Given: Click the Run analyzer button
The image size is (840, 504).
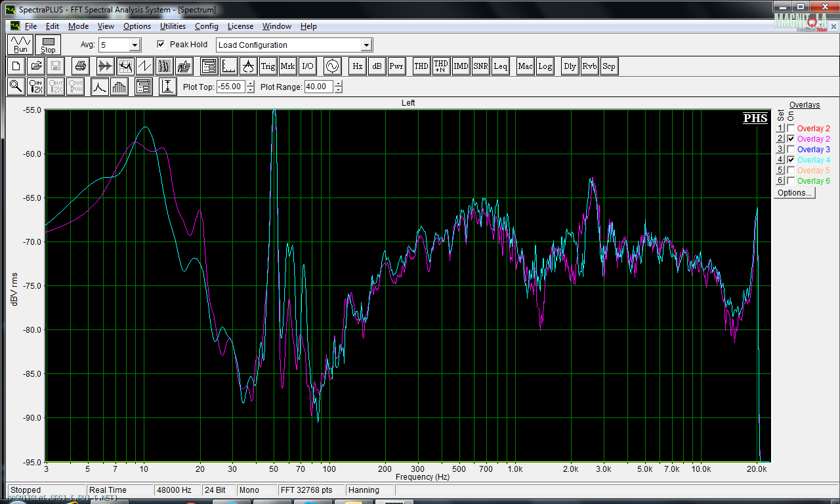Looking at the screenshot, I should point(21,45).
